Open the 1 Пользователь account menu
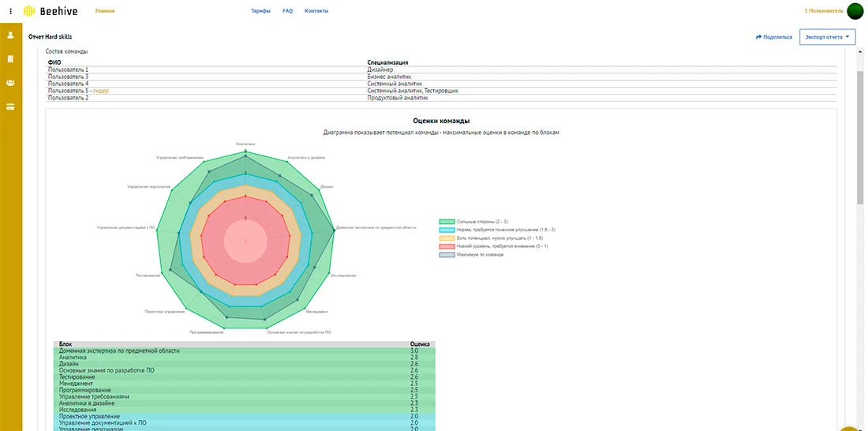 click(824, 11)
